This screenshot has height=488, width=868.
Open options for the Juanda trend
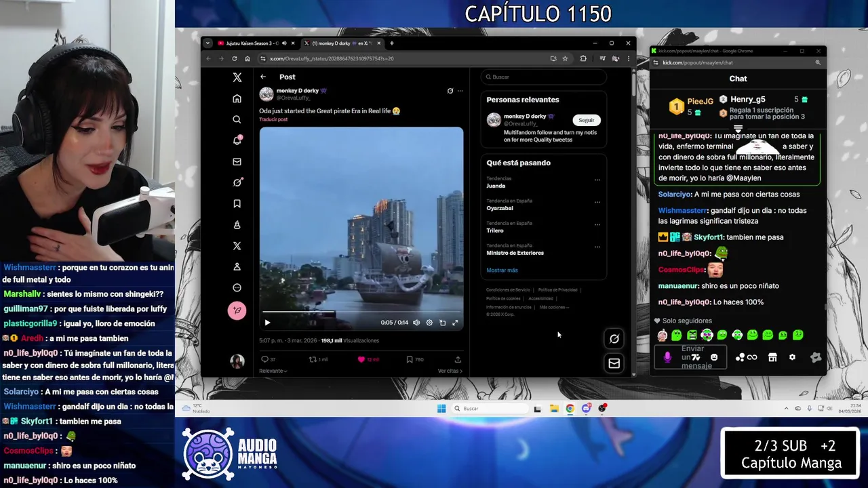(597, 180)
